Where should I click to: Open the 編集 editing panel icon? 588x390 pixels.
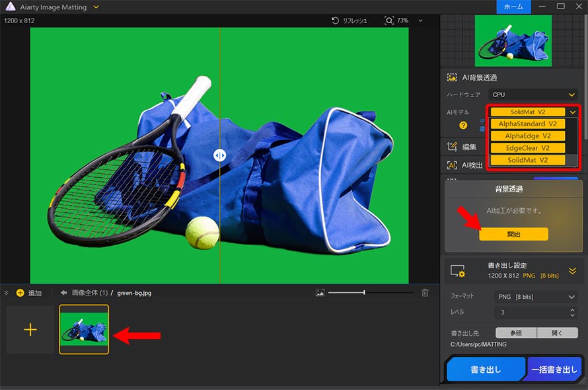pyautogui.click(x=452, y=145)
